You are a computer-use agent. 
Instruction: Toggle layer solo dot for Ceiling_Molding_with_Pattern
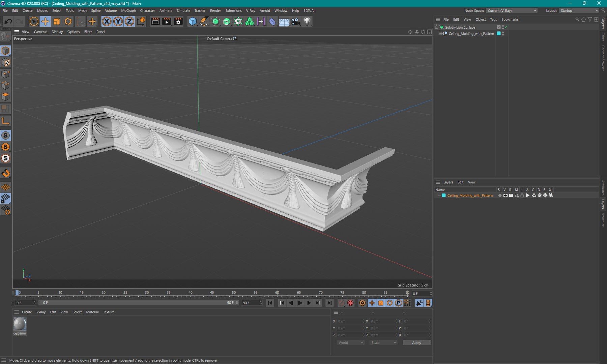500,195
